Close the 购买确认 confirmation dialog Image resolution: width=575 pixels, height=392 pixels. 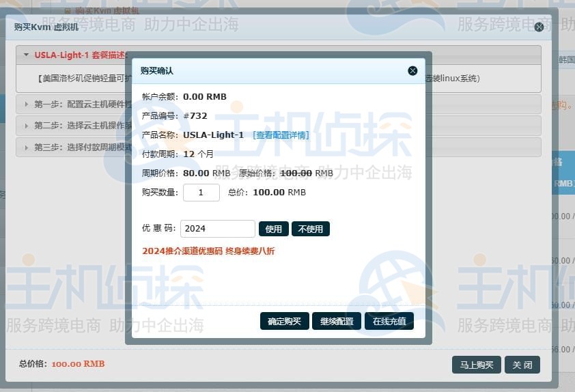click(412, 70)
